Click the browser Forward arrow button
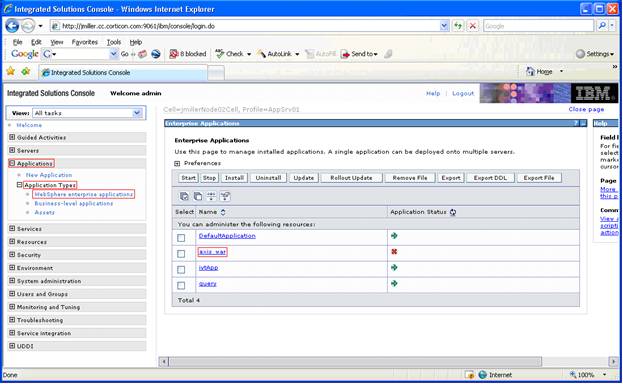This screenshot has height=384, width=623. pyautogui.click(x=27, y=26)
